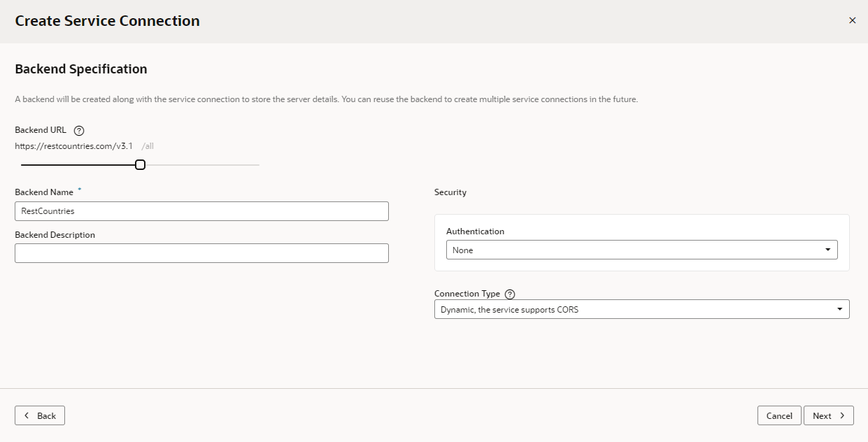Open the Authentication dropdown showing None
This screenshot has height=442, width=868.
pos(642,250)
